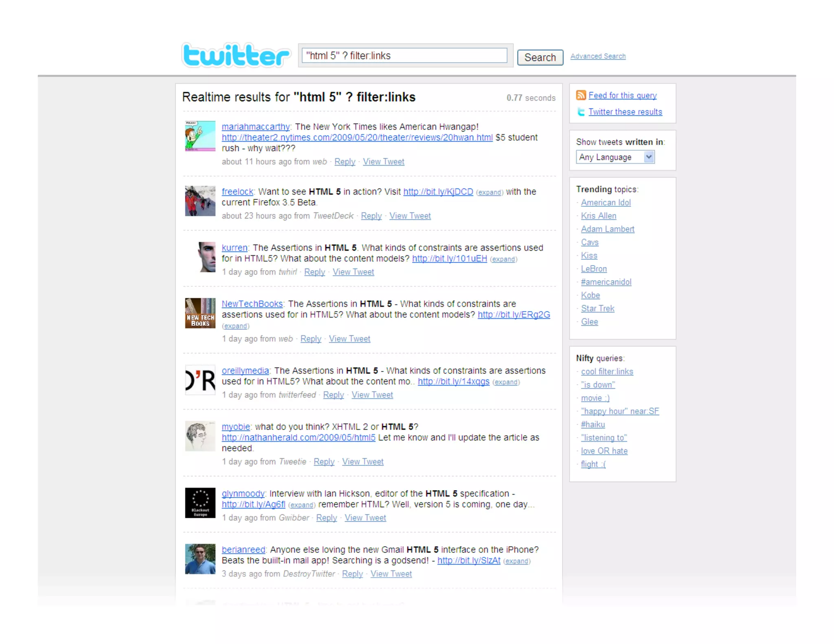Open freelock username link
This screenshot has height=644, width=834.
(237, 192)
